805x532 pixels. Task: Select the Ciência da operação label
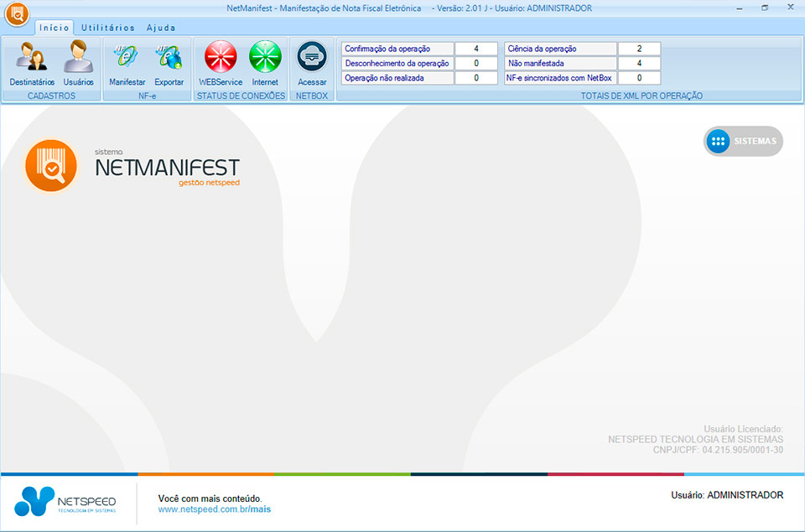(561, 49)
